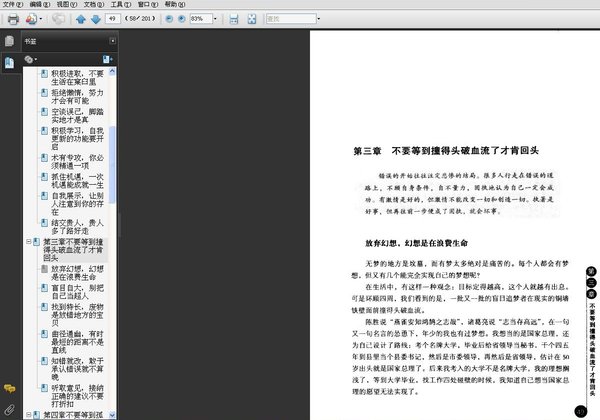Zoom out with the minus button
Viewport: 600px width, 420px height.
pos(169,19)
